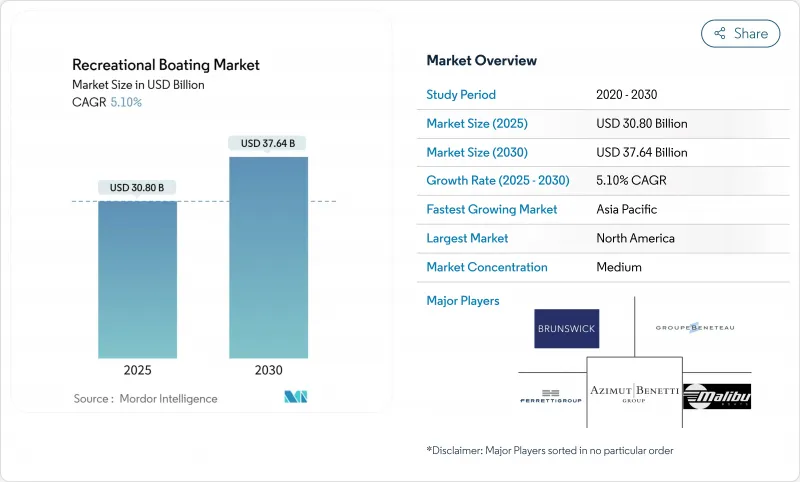Screen dimensions: 800x482
Task: Click the Brunswick logo
Action: [566, 328]
